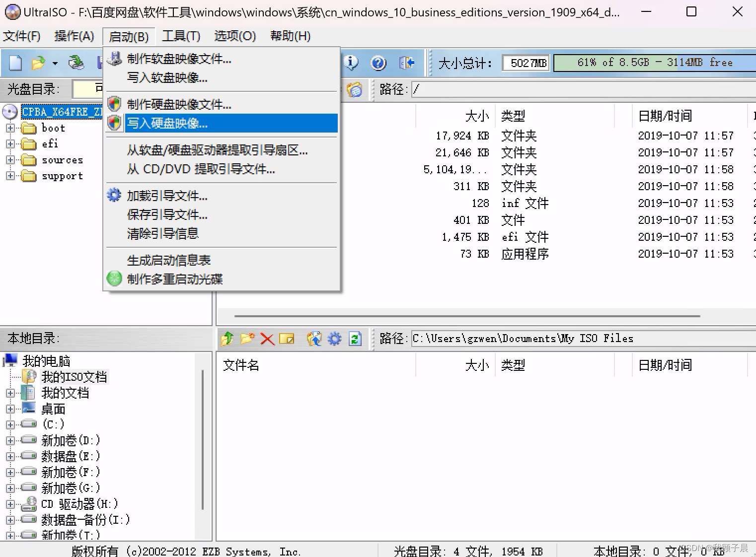Image resolution: width=756 pixels, height=557 pixels.
Task: Click the 文件名 column header in lower list
Action: pyautogui.click(x=316, y=365)
